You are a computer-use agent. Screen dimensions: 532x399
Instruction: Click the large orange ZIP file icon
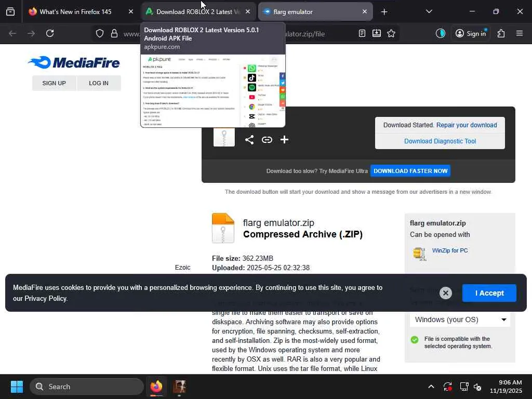click(x=223, y=228)
